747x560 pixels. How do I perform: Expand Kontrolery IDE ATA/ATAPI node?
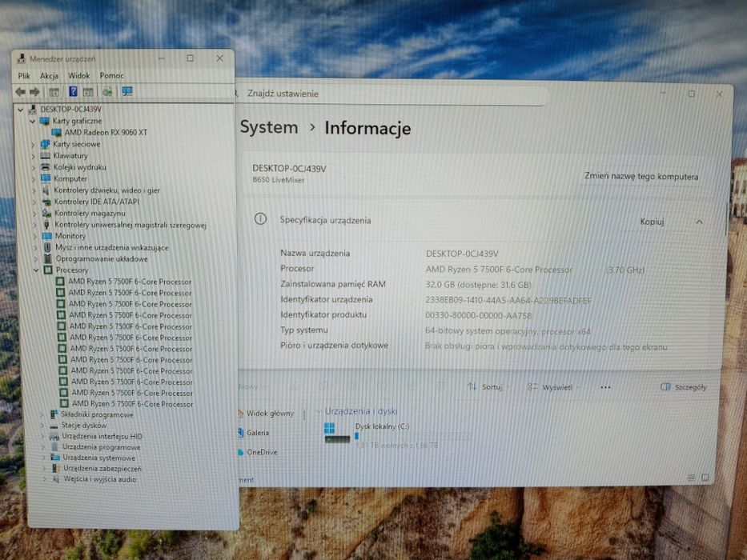click(x=34, y=202)
